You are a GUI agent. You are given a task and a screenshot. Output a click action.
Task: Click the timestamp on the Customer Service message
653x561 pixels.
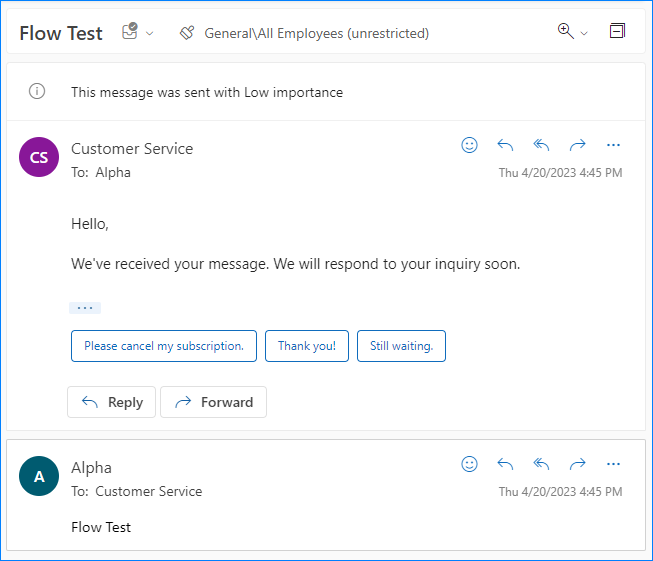coord(561,172)
